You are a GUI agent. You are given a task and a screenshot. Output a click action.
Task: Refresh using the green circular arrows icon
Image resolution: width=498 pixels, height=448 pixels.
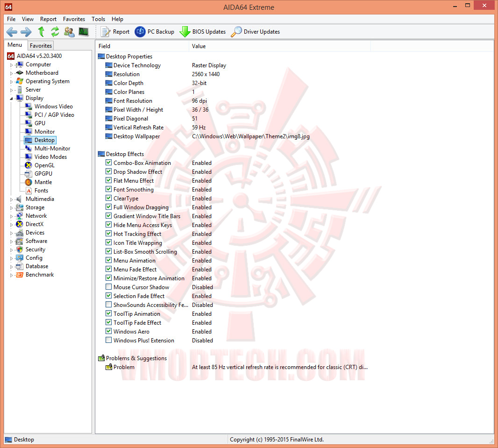click(x=55, y=32)
